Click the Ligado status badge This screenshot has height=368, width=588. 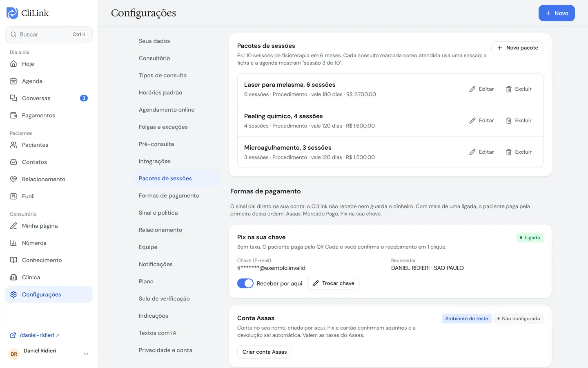point(530,238)
